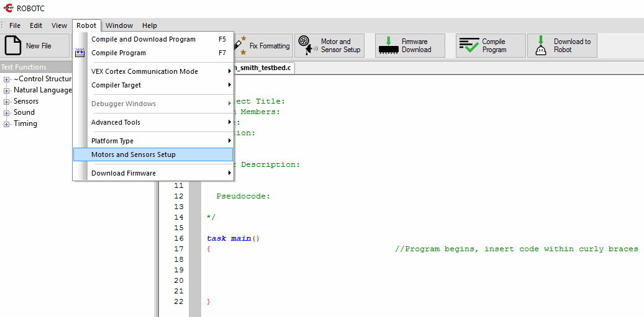
Task: Open the Download Firmware submenu
Action: pos(124,173)
